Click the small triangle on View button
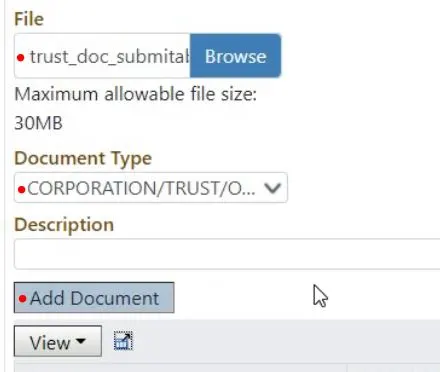This screenshot has width=440, height=372. (x=81, y=341)
